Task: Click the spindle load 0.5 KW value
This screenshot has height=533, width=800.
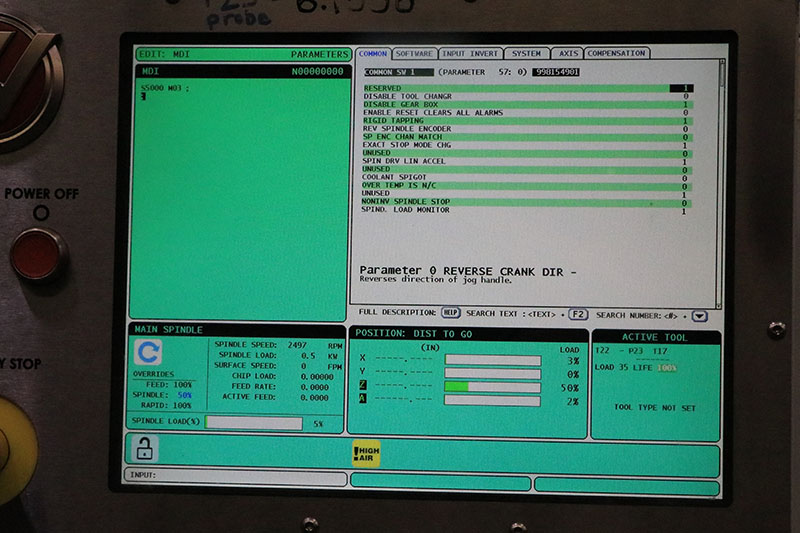Action: point(320,356)
